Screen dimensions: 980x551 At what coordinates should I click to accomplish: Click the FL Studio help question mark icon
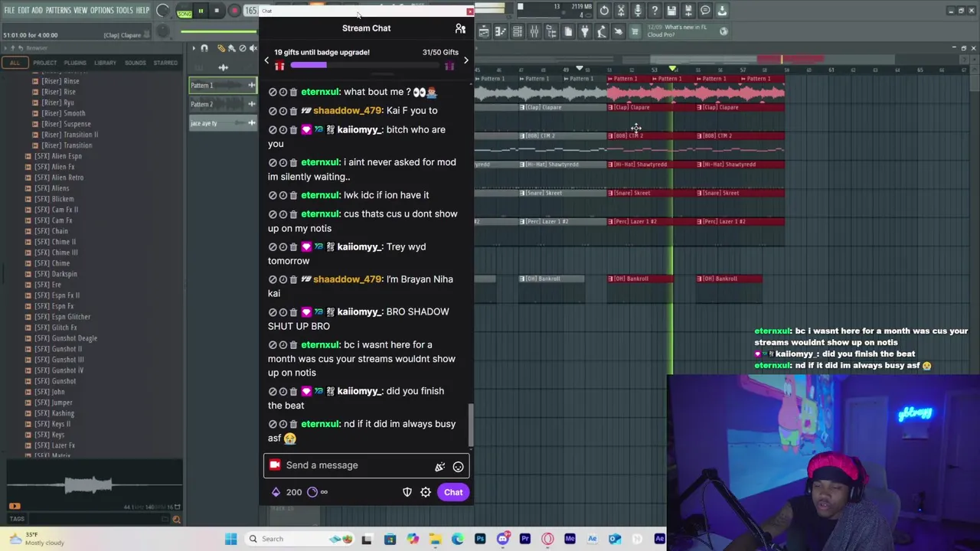point(655,11)
